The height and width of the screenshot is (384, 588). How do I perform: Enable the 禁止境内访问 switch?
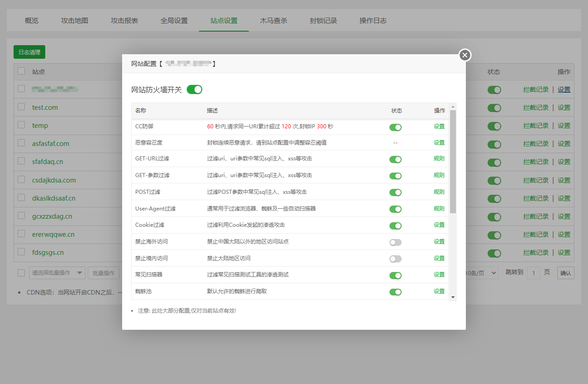coord(395,259)
